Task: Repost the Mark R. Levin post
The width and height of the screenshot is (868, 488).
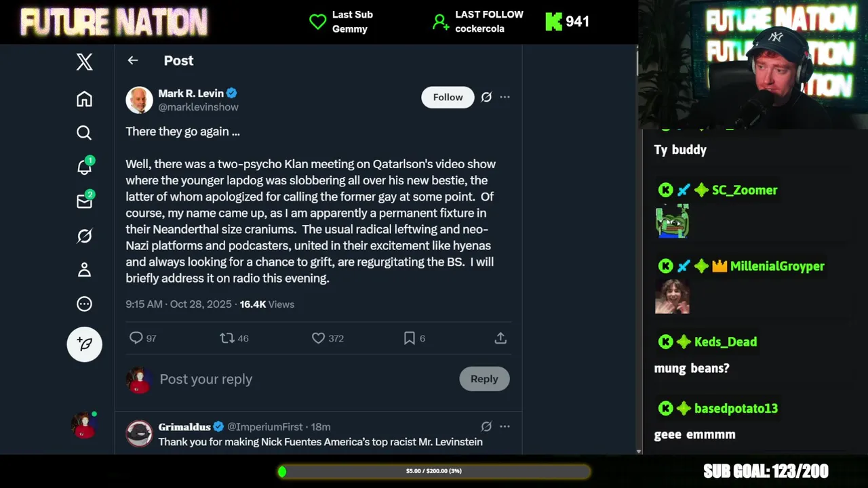Action: click(226, 338)
